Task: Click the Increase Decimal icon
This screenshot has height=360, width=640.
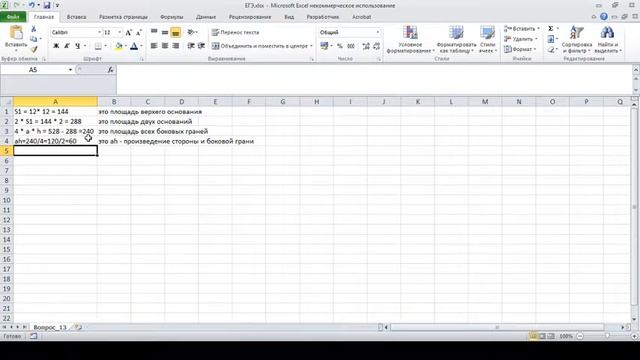Action: 366,46
